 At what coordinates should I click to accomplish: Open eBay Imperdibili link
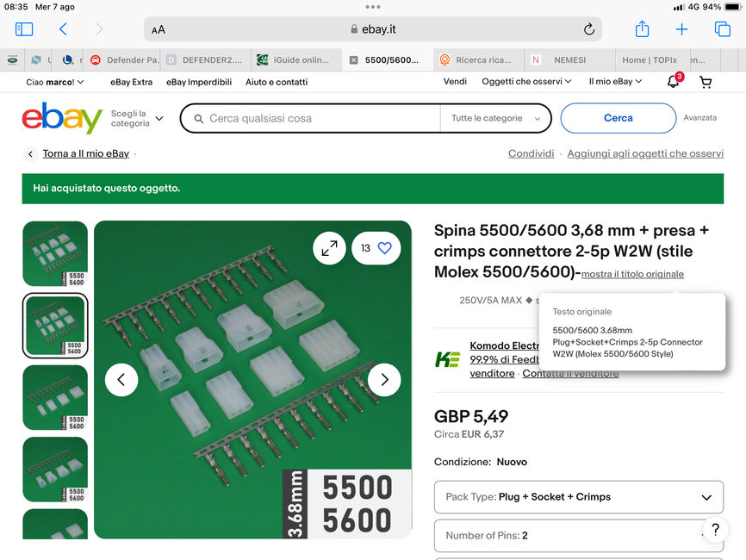(199, 82)
